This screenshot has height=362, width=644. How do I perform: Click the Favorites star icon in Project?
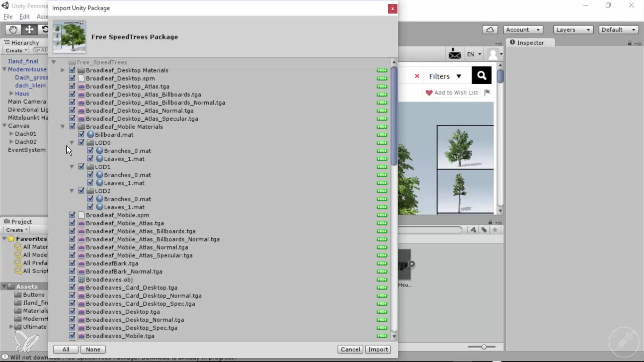11,239
